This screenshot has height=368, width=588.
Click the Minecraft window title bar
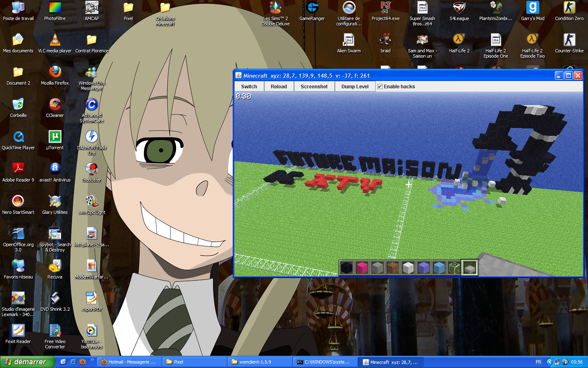[x=394, y=76]
